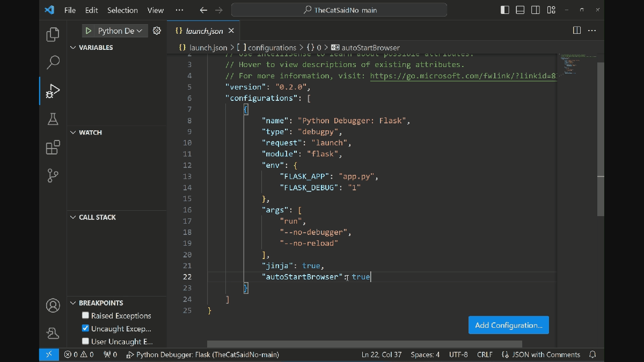This screenshot has width=644, height=362.
Task: Enable Raised Exceptions breakpoint
Action: pos(85,315)
